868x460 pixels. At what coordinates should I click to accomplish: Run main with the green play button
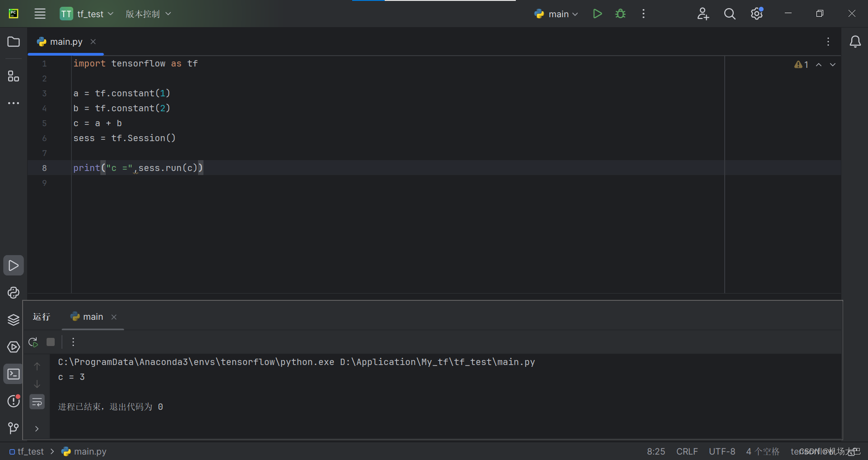coord(597,14)
